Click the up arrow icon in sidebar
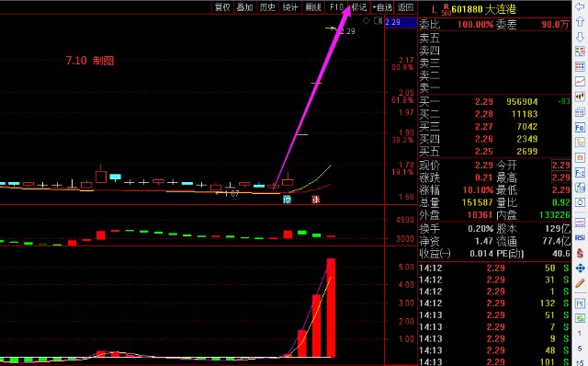This screenshot has width=588, height=366. (x=580, y=22)
